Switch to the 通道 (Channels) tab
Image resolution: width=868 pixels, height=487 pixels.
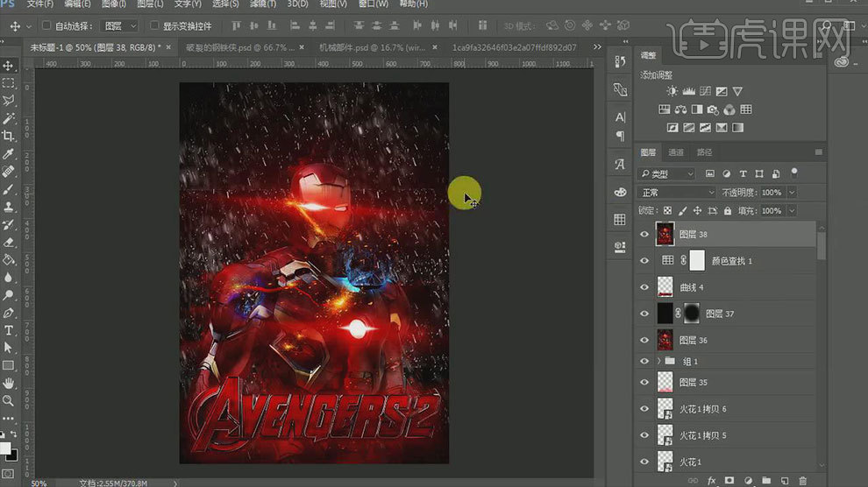(676, 152)
